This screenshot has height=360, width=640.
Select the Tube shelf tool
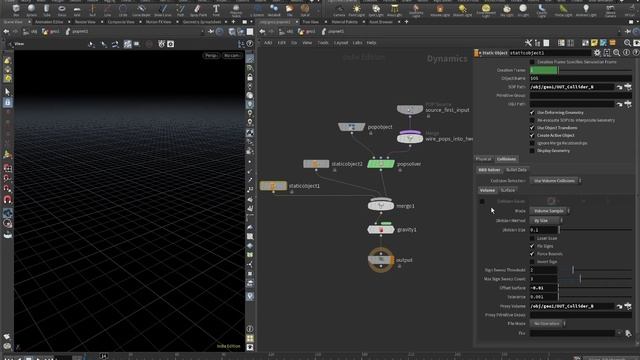pos(47,10)
